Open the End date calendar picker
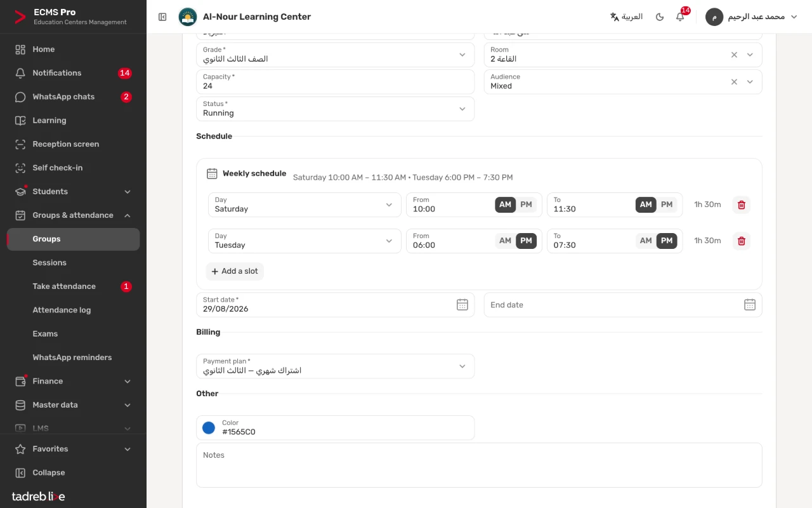Image resolution: width=812 pixels, height=508 pixels. click(x=750, y=305)
